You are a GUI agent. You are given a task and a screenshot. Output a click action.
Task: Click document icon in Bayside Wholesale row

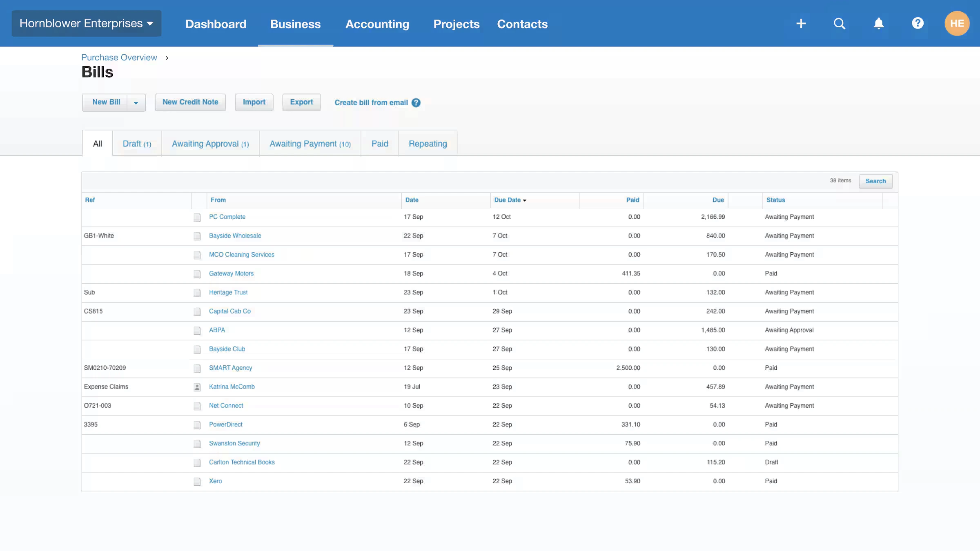coord(197,236)
